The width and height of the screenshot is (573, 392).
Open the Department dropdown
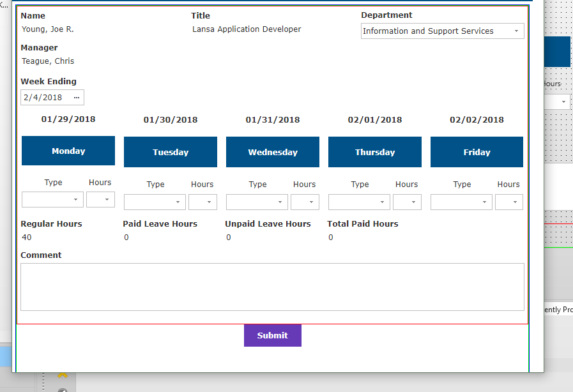[442, 31]
